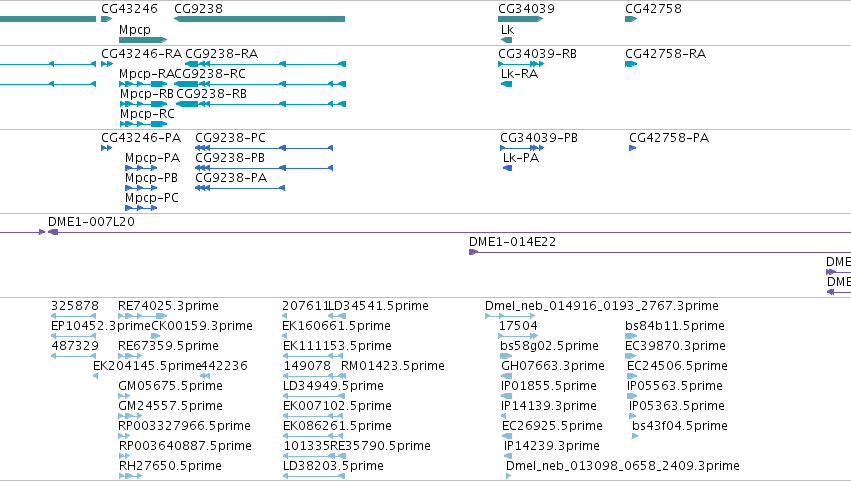851x481 pixels.
Task: Click EST EC24506.5prime
Action: (x=677, y=366)
